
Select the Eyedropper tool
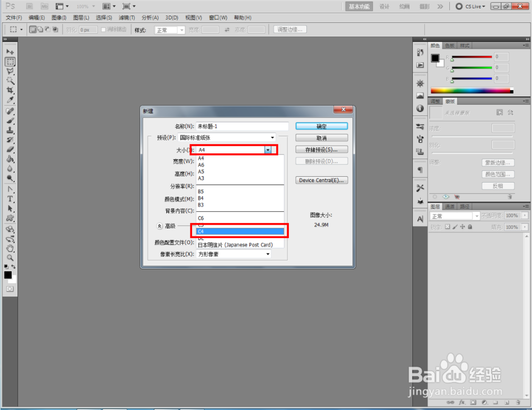click(10, 100)
